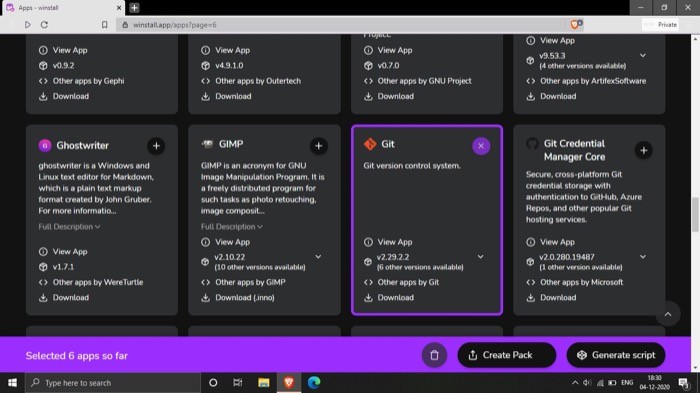Open Other apps by ArtifexSoftware
This screenshot has height=393, width=700.
click(586, 81)
